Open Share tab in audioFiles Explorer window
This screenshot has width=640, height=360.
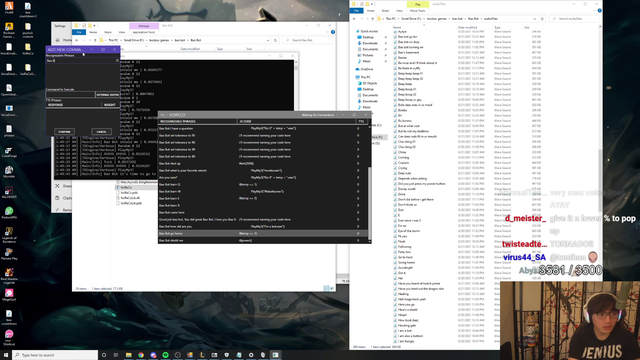[x=385, y=11]
